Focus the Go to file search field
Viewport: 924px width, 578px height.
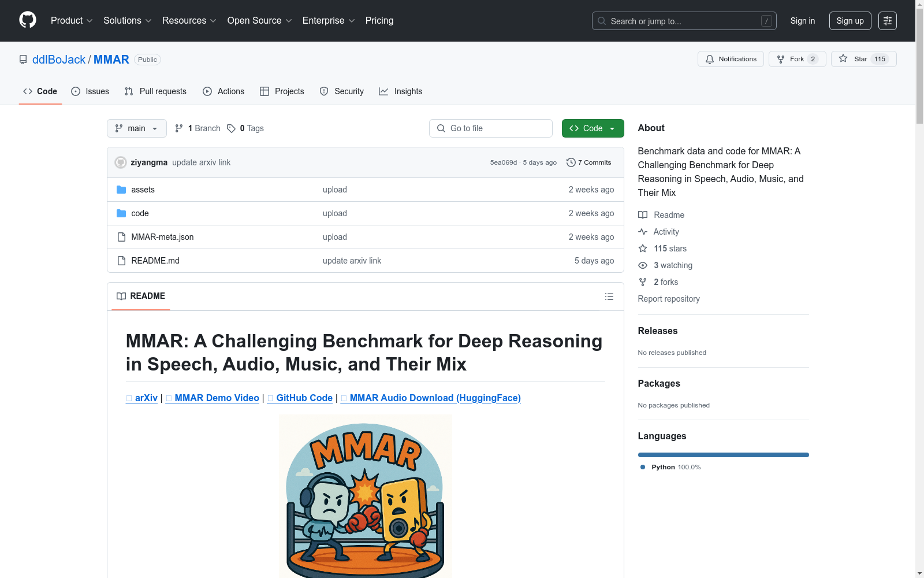[491, 128]
